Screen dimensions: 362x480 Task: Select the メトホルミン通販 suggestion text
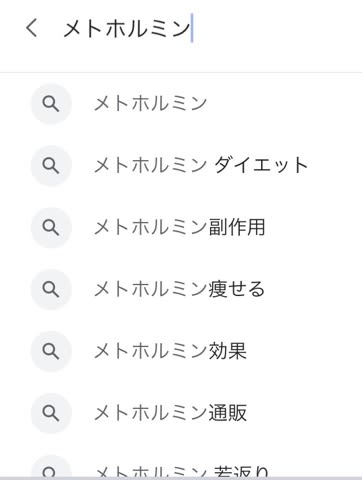pyautogui.click(x=170, y=413)
